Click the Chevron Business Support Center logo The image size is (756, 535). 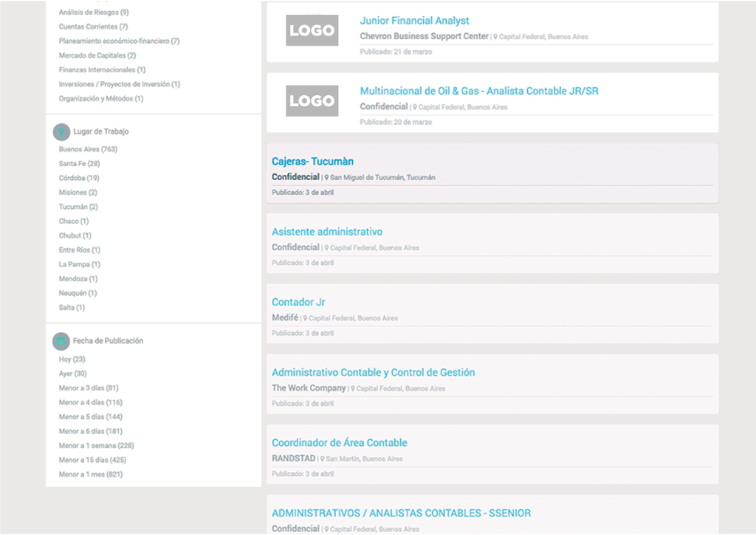312,31
